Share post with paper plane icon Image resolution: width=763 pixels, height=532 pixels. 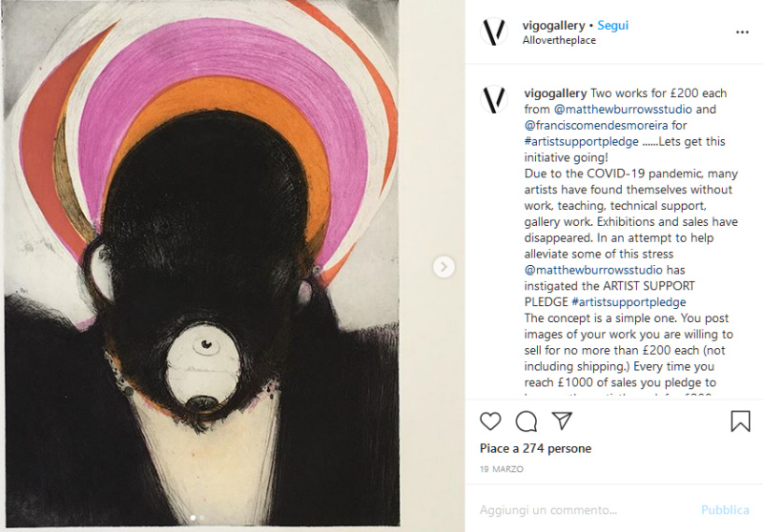tap(562, 420)
